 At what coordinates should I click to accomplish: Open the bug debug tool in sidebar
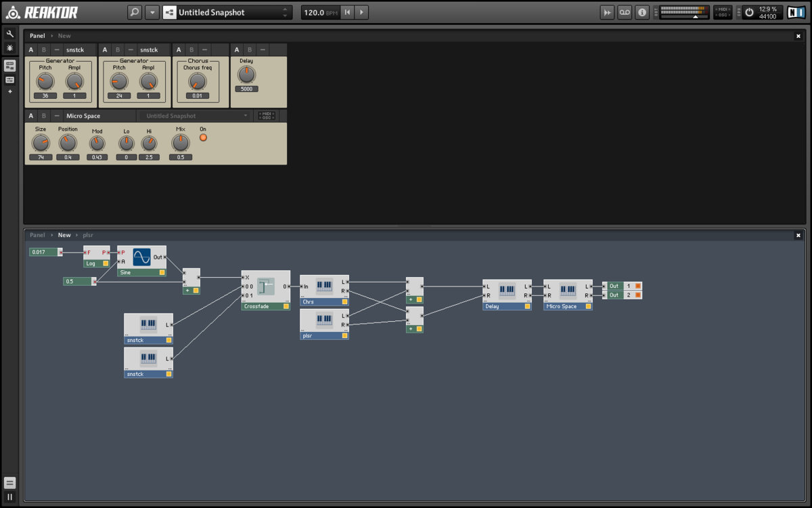[9, 48]
